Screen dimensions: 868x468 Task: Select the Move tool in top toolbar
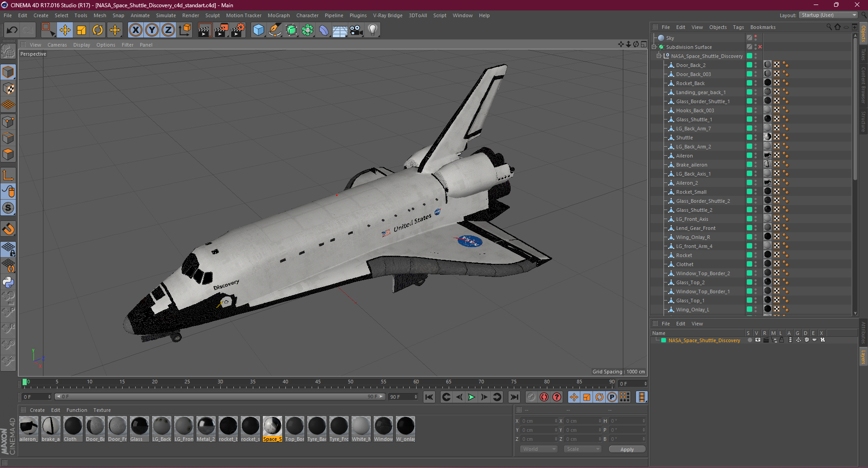[65, 30]
